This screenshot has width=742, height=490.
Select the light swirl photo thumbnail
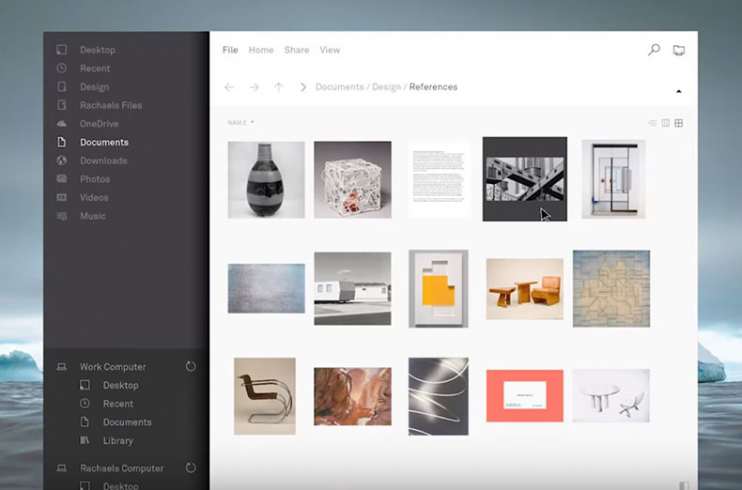[439, 396]
